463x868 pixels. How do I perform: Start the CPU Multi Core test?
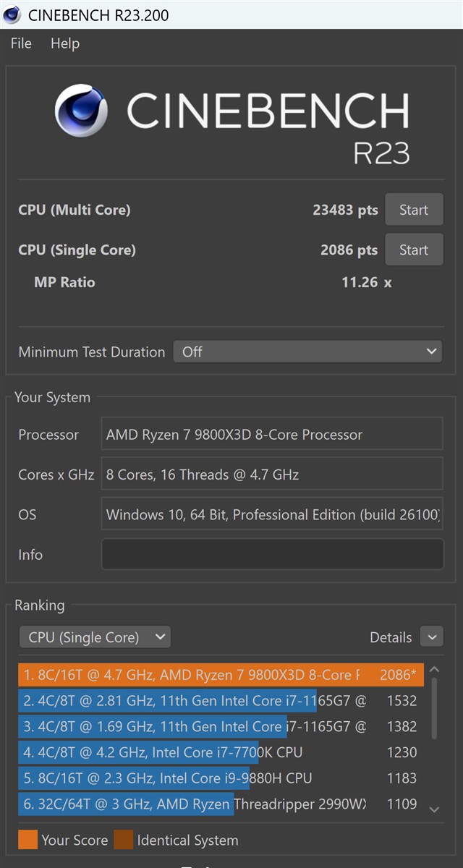[413, 210]
